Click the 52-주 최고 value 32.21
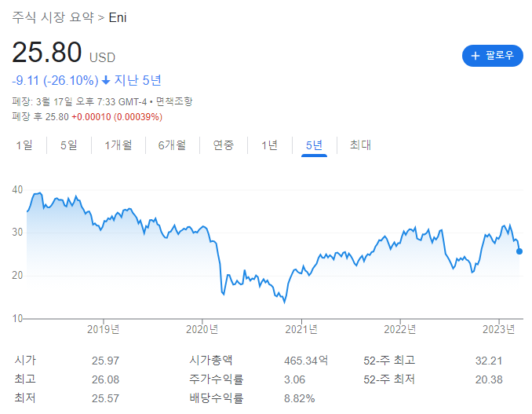 pyautogui.click(x=489, y=361)
